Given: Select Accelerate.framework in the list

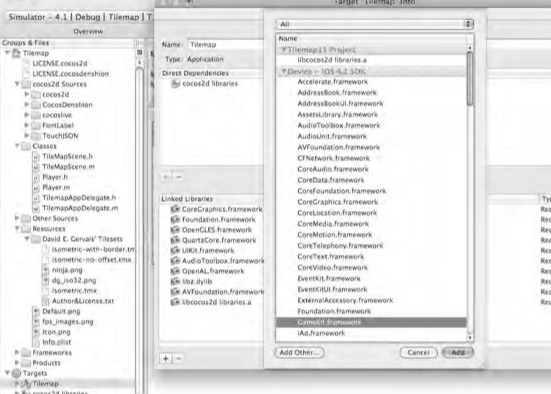Looking at the screenshot, I should pos(371,82).
